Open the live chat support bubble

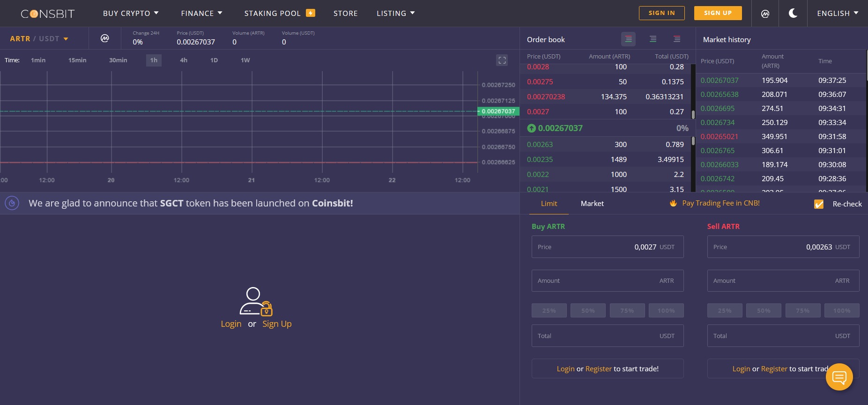coord(839,377)
